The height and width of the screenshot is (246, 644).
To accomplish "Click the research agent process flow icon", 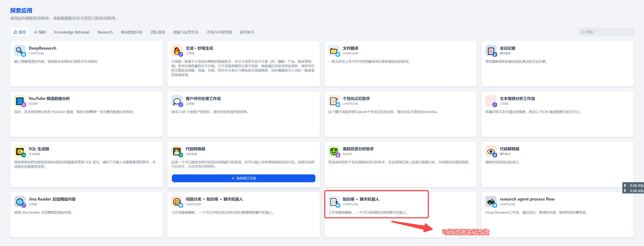I will tap(491, 201).
